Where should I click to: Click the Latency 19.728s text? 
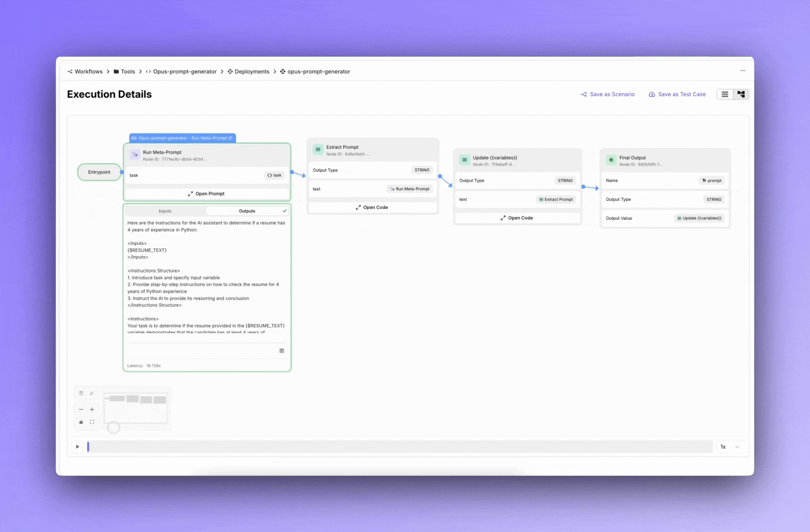(x=144, y=366)
